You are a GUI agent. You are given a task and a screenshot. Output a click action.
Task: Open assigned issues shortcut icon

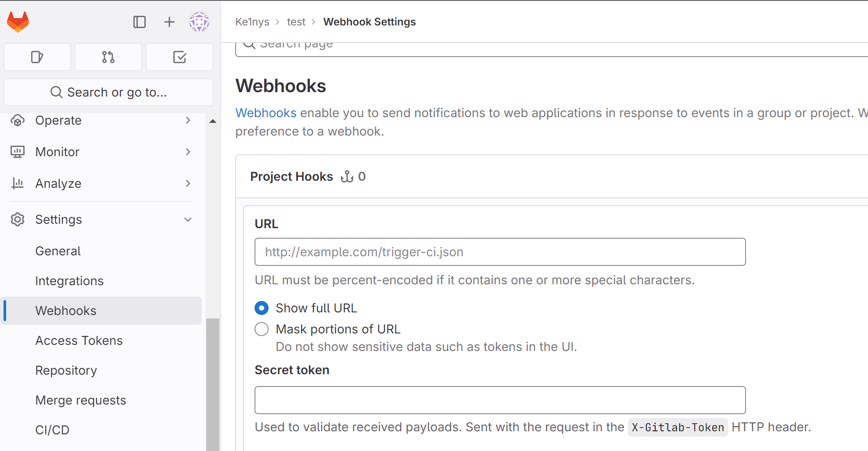[x=37, y=57]
